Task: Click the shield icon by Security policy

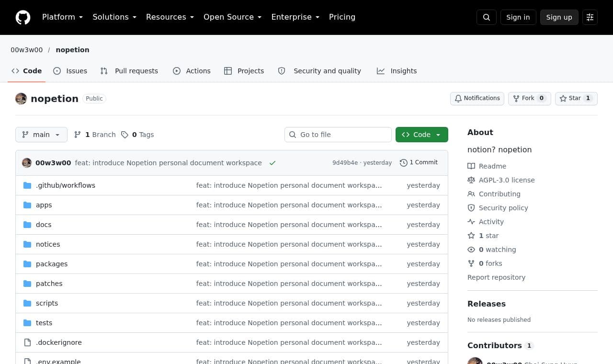Action: coord(471,208)
